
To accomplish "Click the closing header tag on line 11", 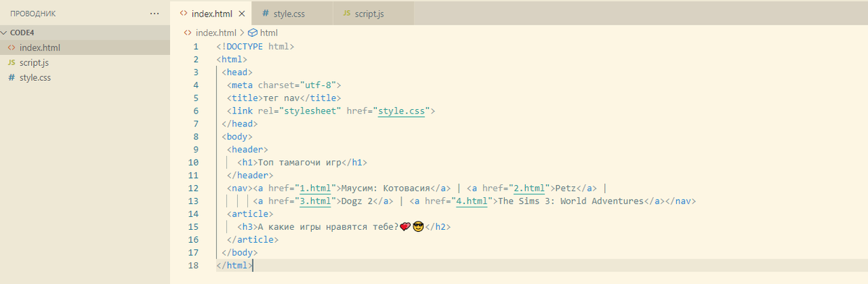I will point(250,176).
